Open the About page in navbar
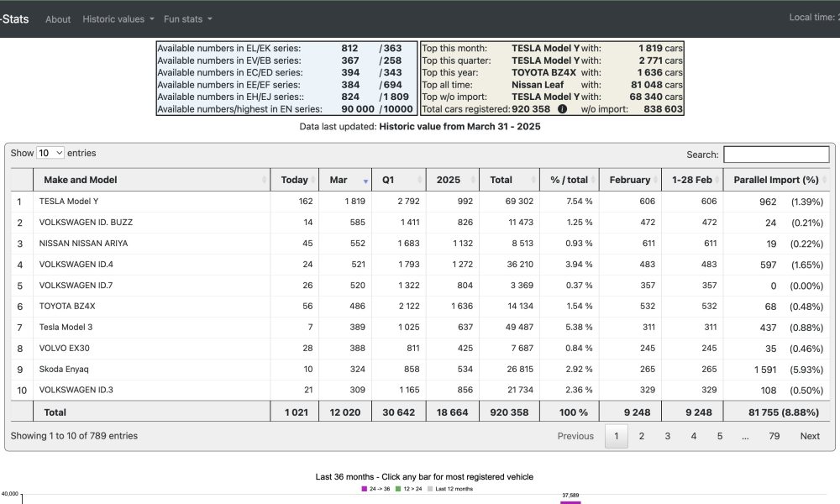Viewport: 840px width, 504px height. tap(58, 19)
